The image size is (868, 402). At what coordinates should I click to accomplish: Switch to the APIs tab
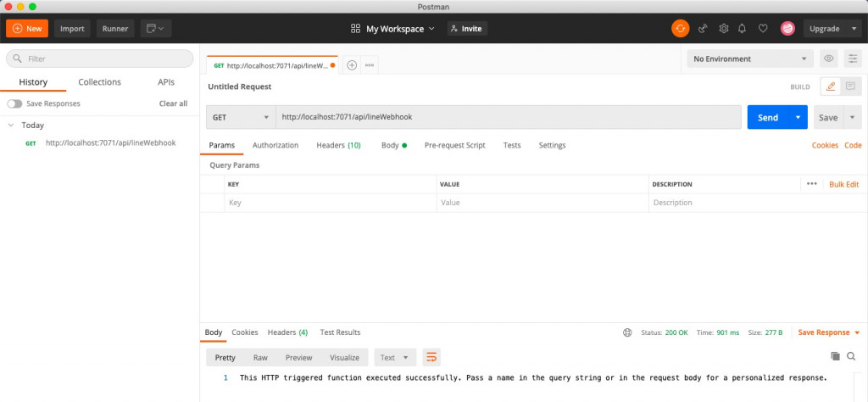coord(166,82)
